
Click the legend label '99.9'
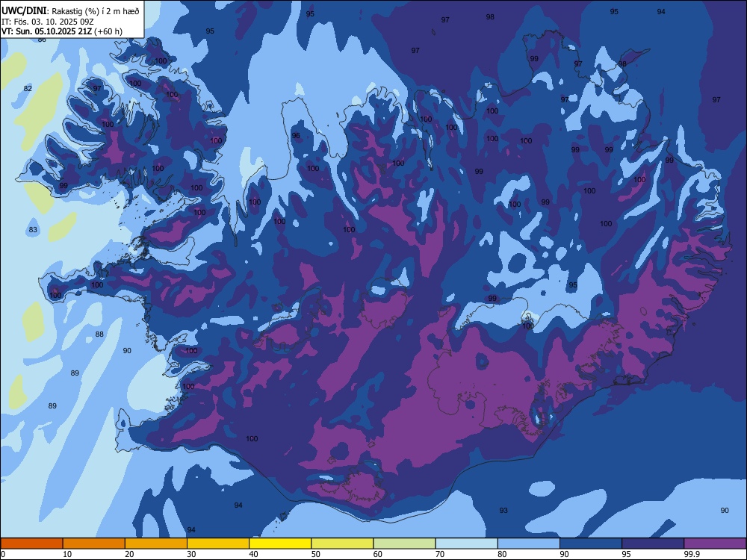click(x=691, y=554)
